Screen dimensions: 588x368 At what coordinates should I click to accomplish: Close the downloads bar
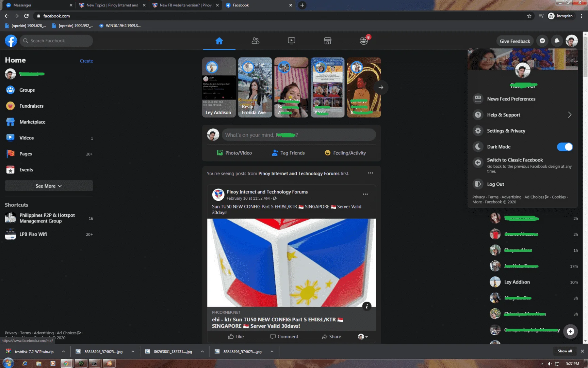tap(582, 351)
